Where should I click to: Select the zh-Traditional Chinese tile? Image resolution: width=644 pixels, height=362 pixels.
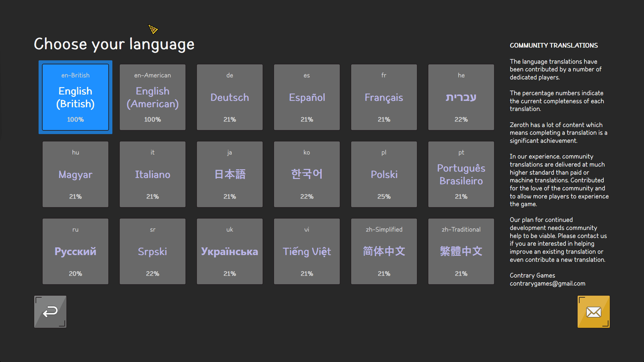click(461, 251)
